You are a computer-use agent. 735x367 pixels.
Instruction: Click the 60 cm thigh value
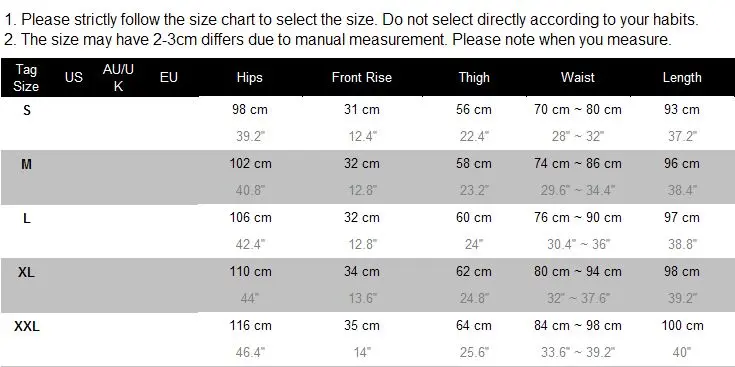click(x=473, y=217)
